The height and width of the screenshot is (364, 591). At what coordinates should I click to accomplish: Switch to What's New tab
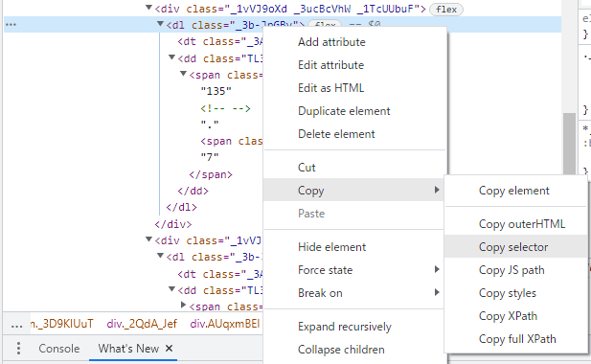128,349
